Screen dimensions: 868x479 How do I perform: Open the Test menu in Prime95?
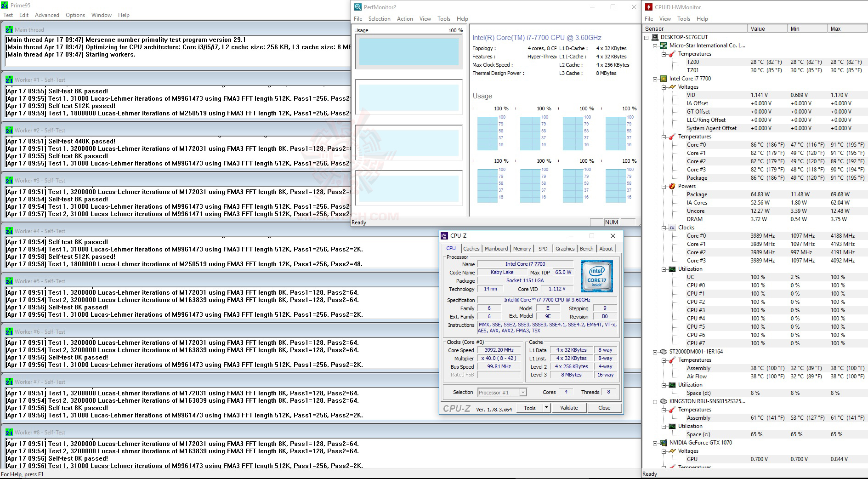tap(8, 15)
